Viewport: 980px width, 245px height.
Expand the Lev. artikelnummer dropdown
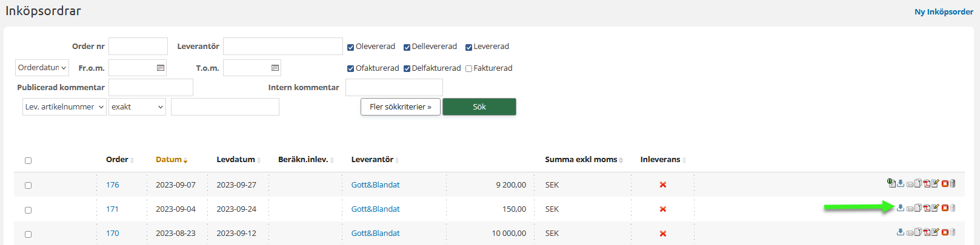tap(64, 107)
